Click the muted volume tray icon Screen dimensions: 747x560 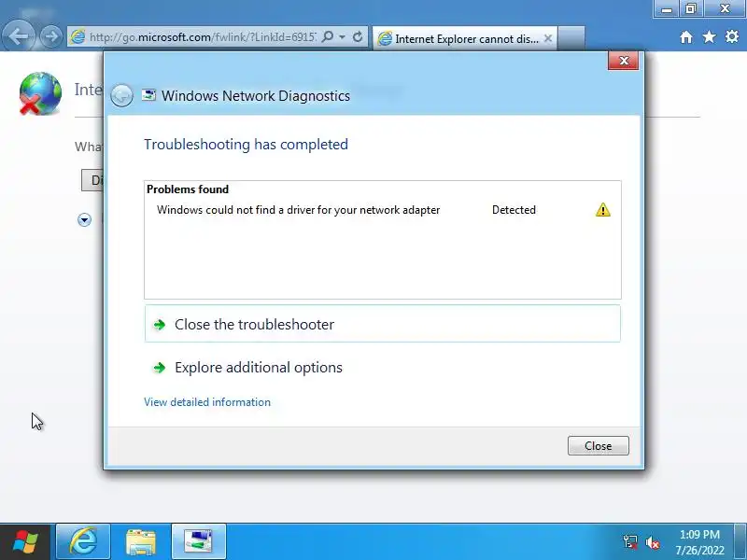652,542
